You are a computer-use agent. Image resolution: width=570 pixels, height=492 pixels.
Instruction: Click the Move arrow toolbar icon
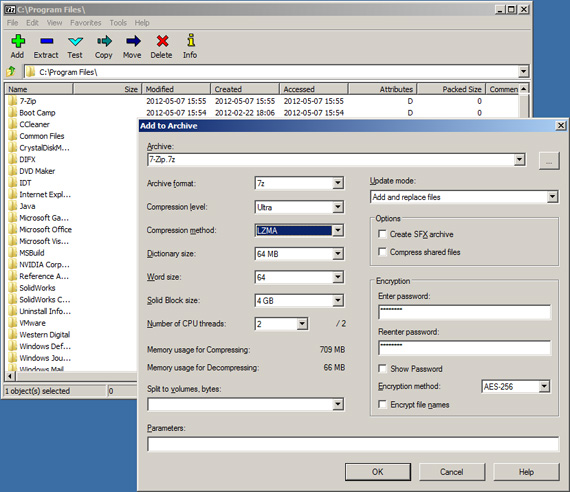click(x=133, y=41)
